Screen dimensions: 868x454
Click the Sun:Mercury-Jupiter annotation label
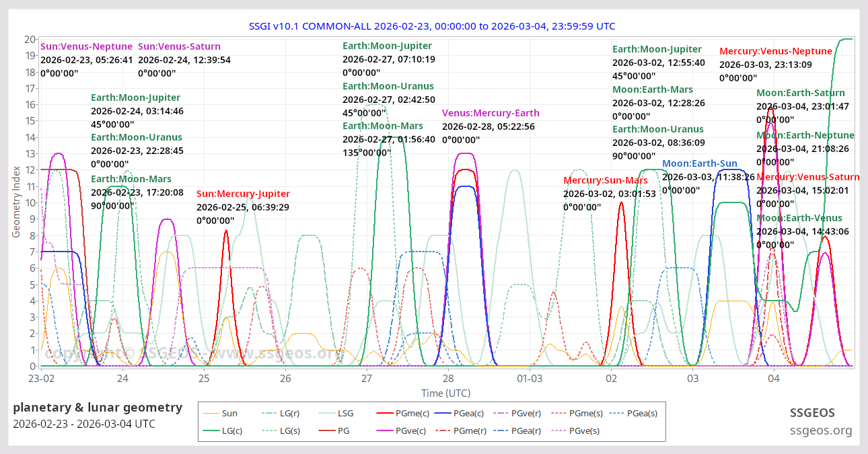tap(243, 193)
